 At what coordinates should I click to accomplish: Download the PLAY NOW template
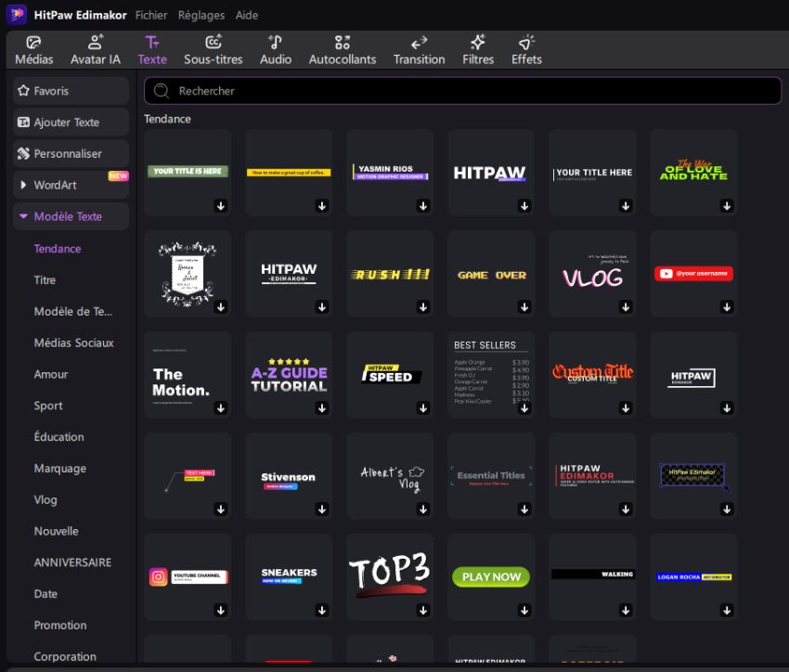click(x=524, y=611)
